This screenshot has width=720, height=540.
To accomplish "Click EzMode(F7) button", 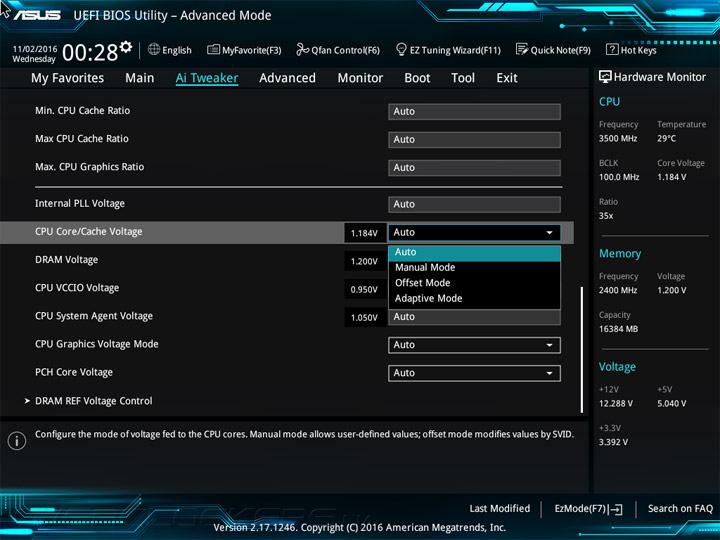I will tap(588, 509).
